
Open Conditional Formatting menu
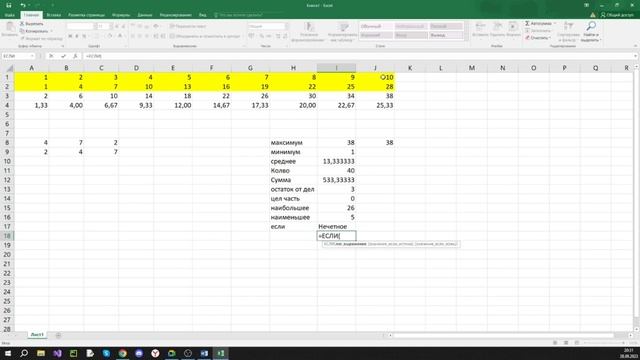(x=309, y=31)
